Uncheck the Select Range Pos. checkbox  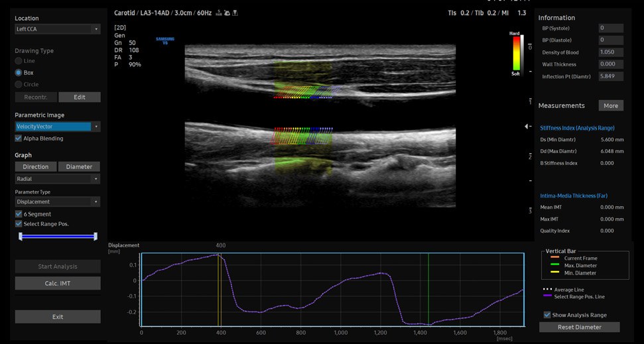click(x=19, y=224)
